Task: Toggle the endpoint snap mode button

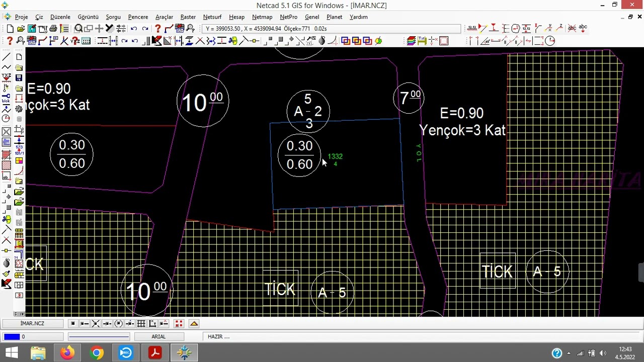Action: click(85, 323)
